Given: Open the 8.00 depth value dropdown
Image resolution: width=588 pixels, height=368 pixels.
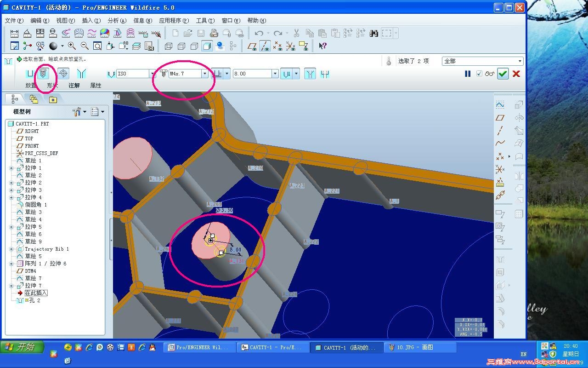Looking at the screenshot, I should coord(275,74).
